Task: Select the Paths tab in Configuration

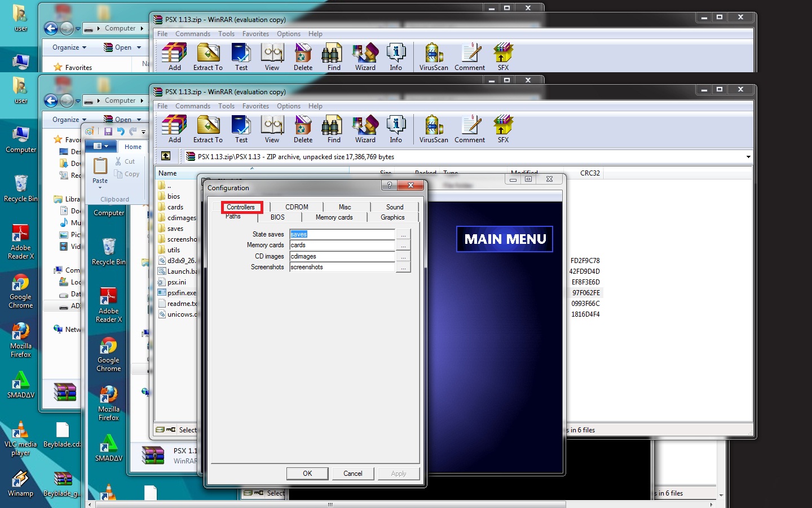Action: [233, 217]
